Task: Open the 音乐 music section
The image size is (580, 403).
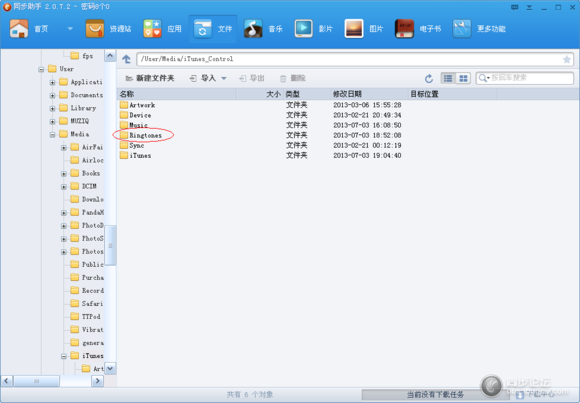Action: (x=263, y=29)
